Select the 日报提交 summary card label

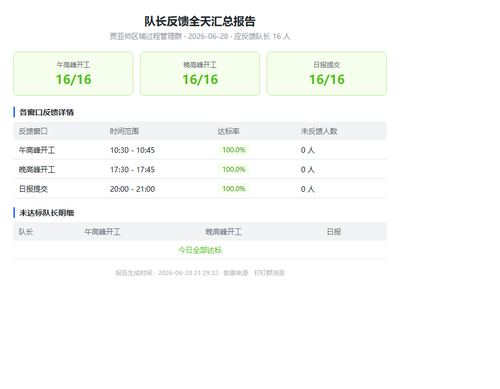pyautogui.click(x=327, y=65)
